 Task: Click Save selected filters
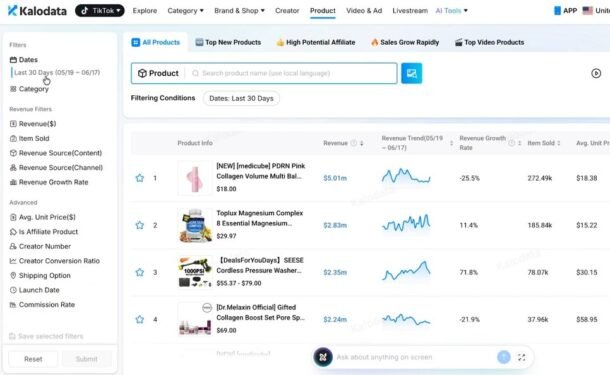pyautogui.click(x=46, y=336)
